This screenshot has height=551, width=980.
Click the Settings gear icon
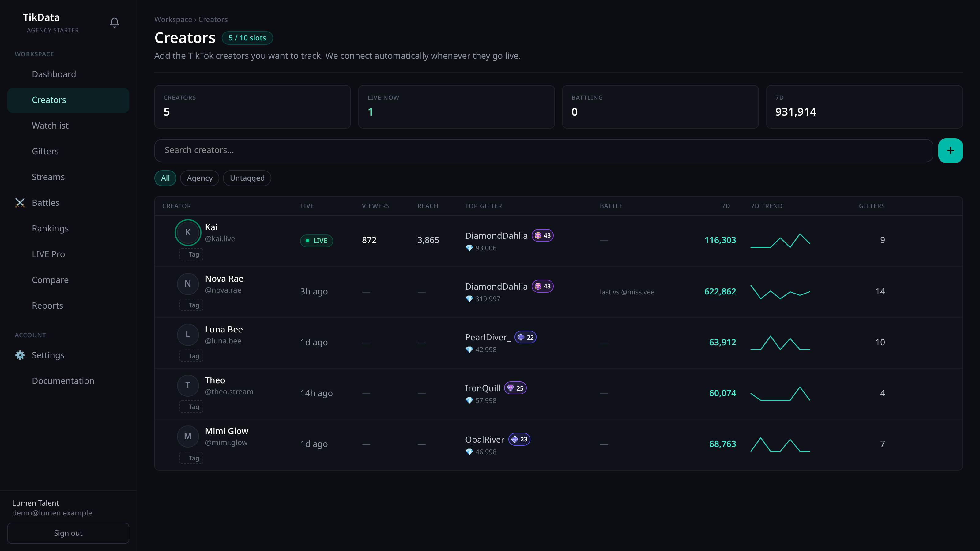point(20,355)
